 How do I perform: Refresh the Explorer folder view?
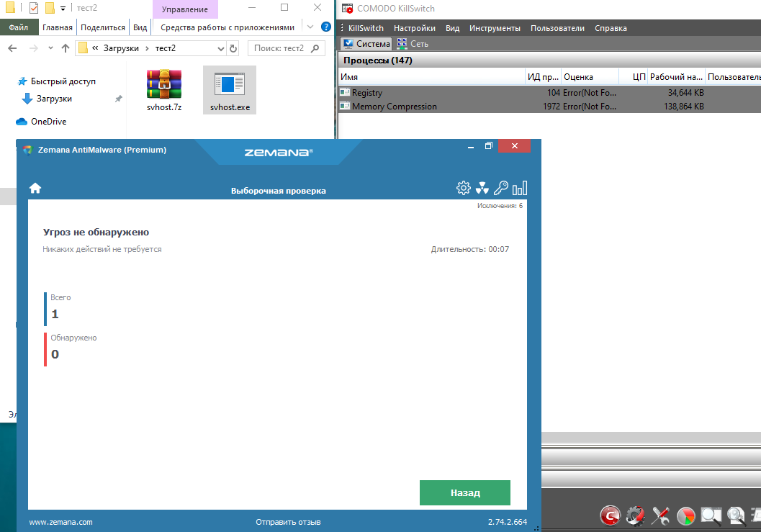click(233, 48)
